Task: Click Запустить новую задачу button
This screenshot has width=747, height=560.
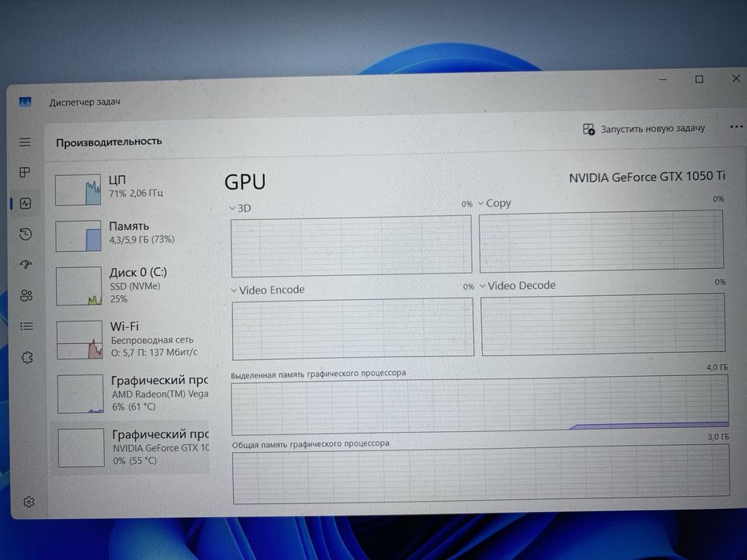Action: 644,129
